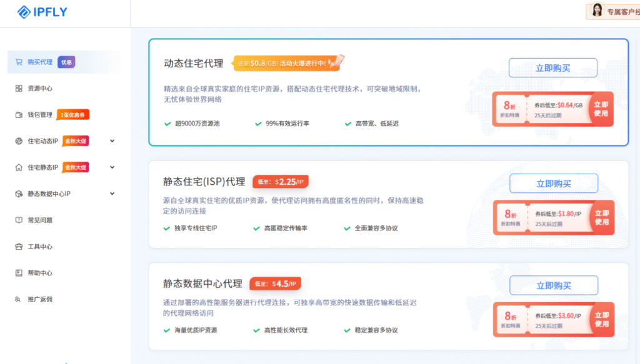This screenshot has width=640, height=364.
Task: Click the globe icon beside 住宅动态IP
Action: (x=19, y=141)
